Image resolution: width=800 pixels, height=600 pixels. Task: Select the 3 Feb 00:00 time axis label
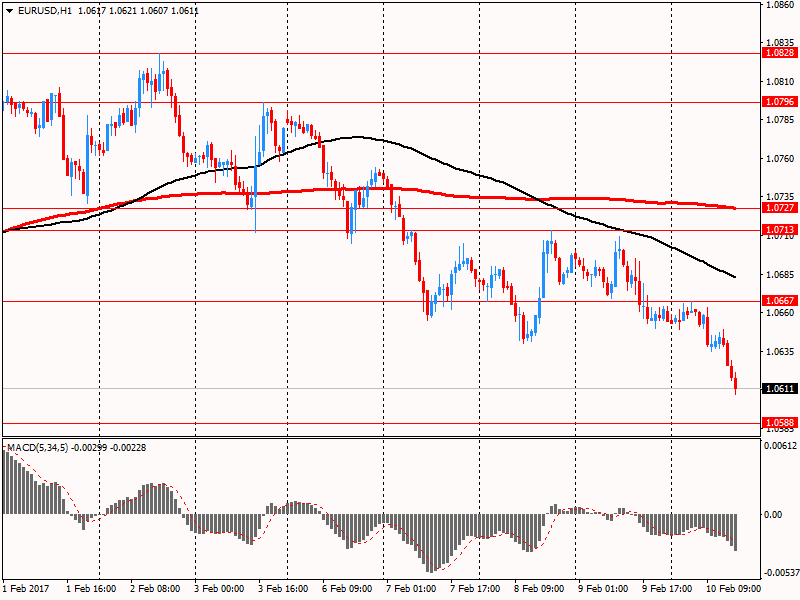tap(219, 588)
